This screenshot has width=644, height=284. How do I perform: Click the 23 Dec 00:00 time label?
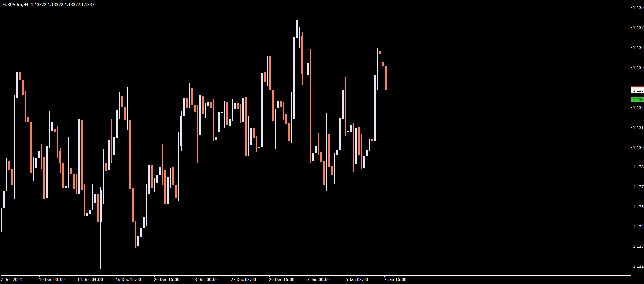pyautogui.click(x=205, y=280)
